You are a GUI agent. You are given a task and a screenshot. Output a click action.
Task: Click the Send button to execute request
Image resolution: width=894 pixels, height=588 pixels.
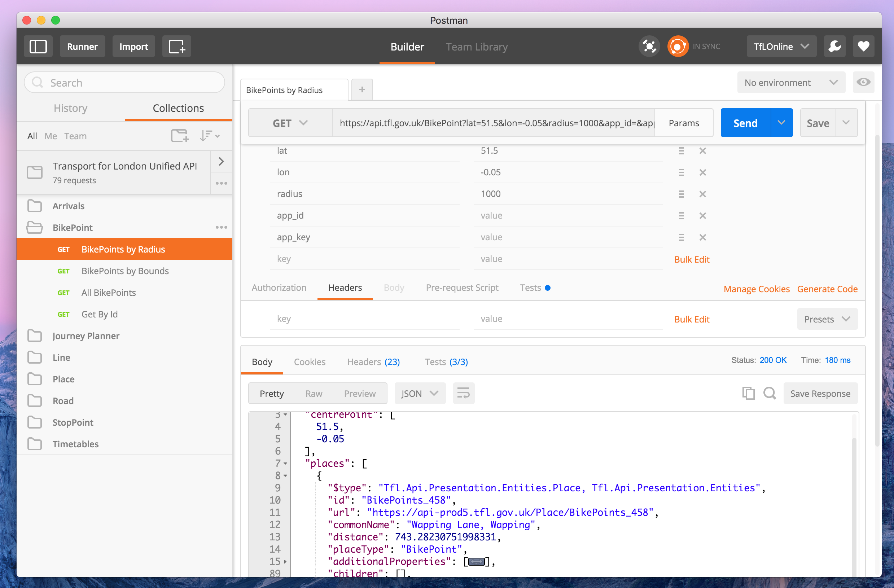pyautogui.click(x=745, y=123)
